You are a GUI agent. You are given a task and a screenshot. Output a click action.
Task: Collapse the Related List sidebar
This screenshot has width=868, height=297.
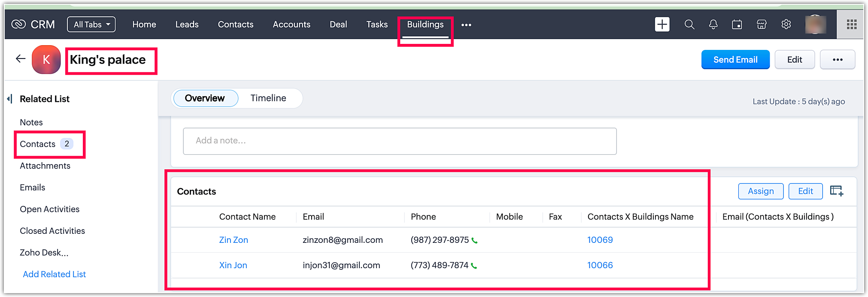tap(9, 99)
